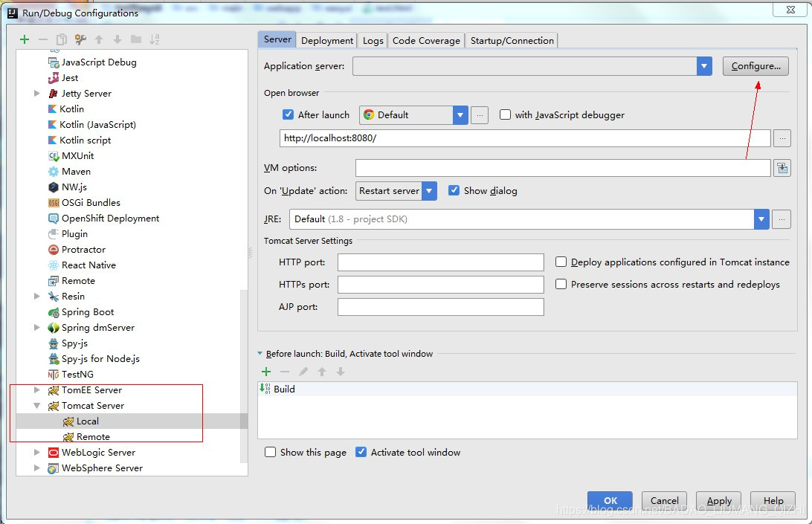Switch to the Logs tab

pyautogui.click(x=373, y=40)
